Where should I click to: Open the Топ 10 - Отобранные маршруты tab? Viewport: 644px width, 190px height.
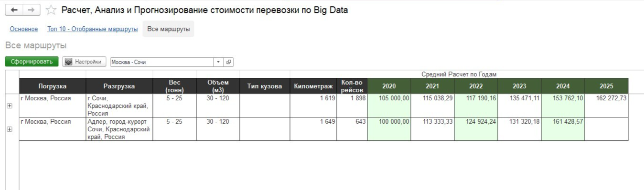click(92, 30)
